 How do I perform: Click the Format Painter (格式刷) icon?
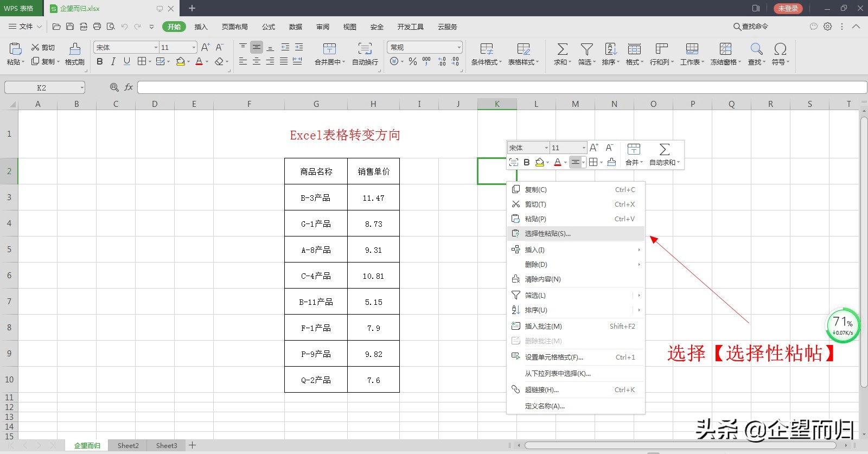(75, 49)
